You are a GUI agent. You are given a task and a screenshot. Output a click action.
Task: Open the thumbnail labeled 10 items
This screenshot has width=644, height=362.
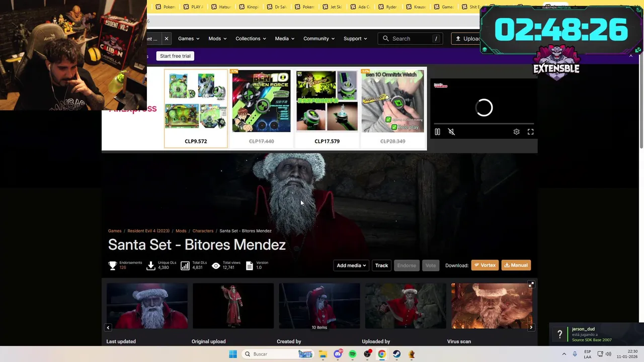pos(319,306)
